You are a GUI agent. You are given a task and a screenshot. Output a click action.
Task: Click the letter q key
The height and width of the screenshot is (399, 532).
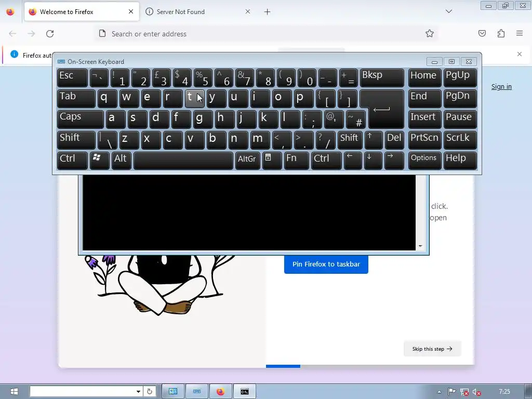107,98
